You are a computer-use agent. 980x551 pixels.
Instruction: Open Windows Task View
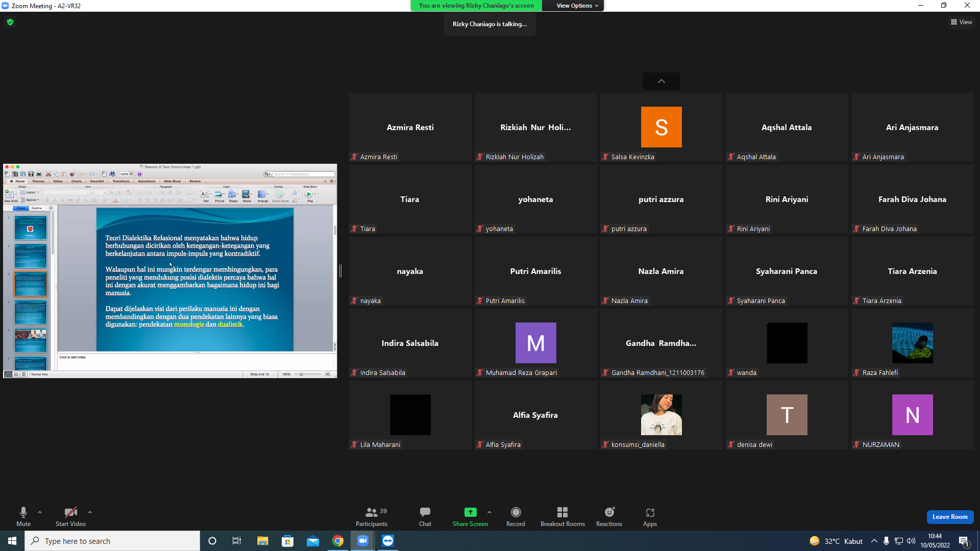(237, 541)
